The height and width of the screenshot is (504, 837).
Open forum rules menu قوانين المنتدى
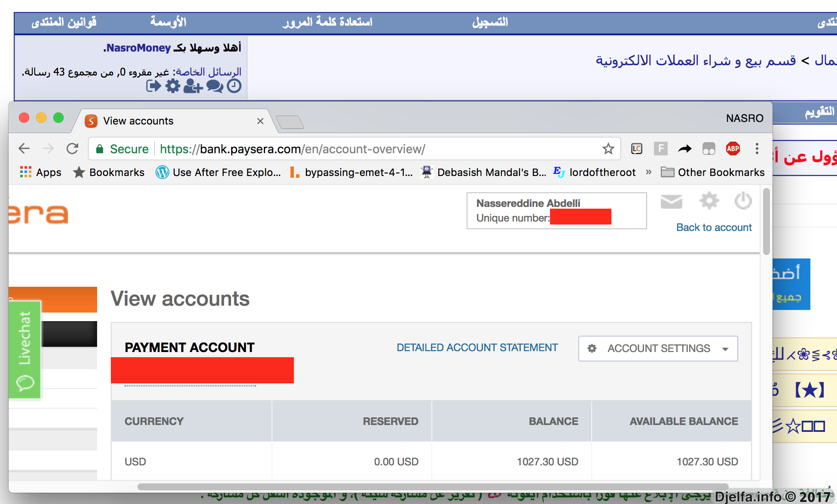(64, 22)
